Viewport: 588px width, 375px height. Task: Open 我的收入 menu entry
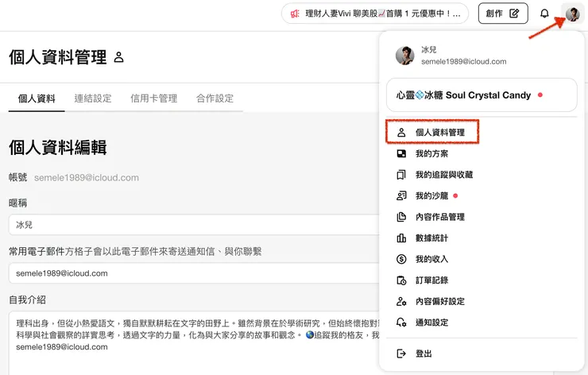coord(431,259)
